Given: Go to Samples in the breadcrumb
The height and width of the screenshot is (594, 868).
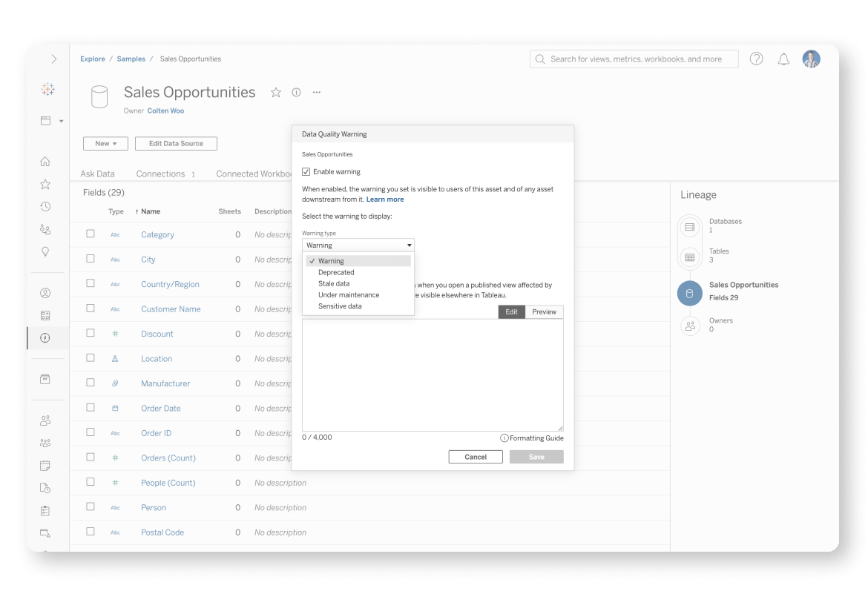Looking at the screenshot, I should 131,59.
